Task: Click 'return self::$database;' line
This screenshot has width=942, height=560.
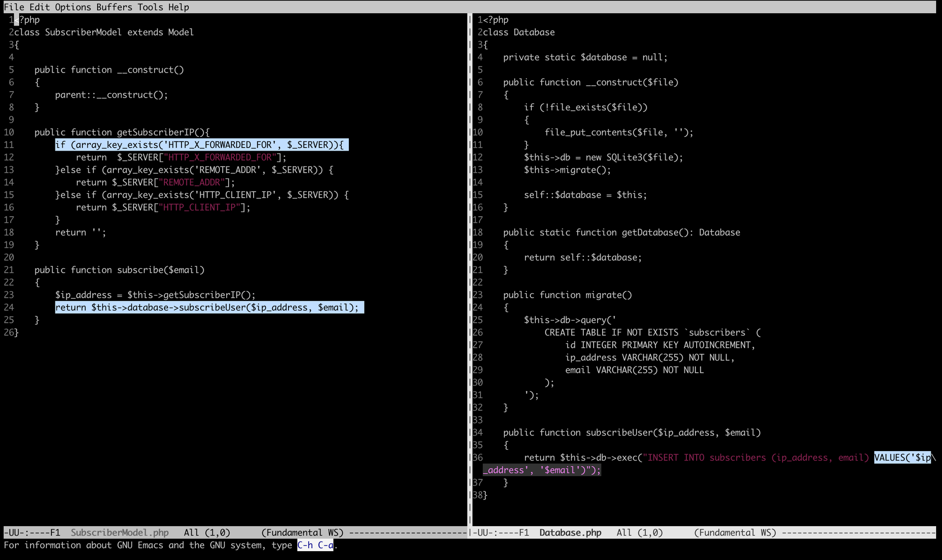Action: (583, 257)
